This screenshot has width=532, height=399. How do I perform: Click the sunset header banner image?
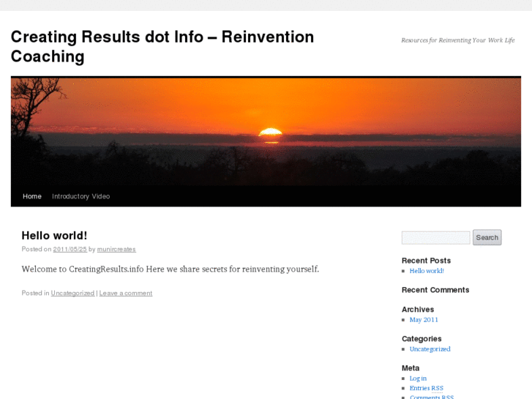266,132
